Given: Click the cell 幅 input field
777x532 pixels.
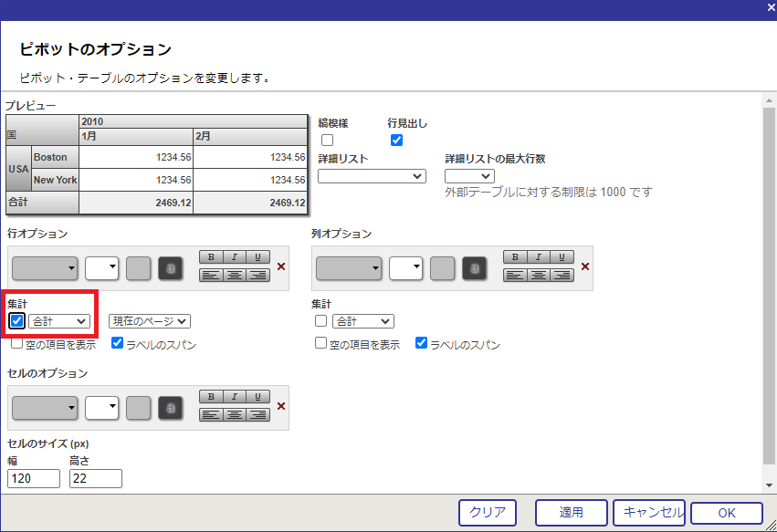Looking at the screenshot, I should [x=33, y=479].
